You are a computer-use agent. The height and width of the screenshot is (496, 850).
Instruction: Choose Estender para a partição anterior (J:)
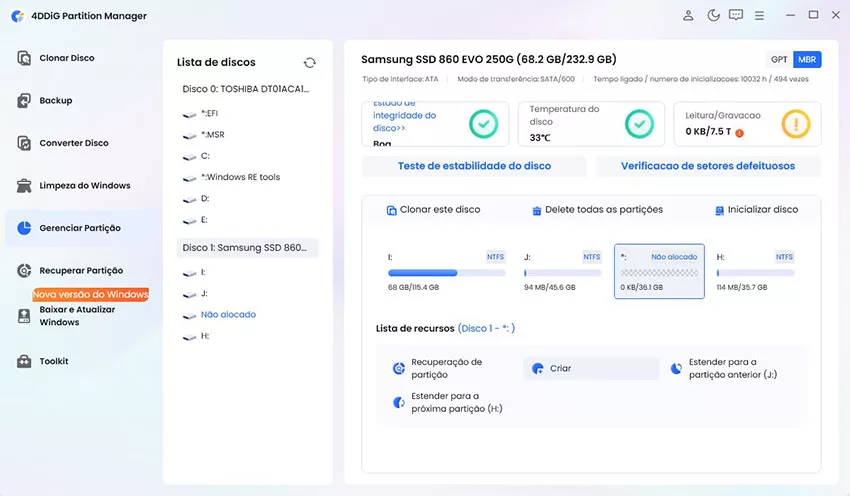(x=724, y=368)
